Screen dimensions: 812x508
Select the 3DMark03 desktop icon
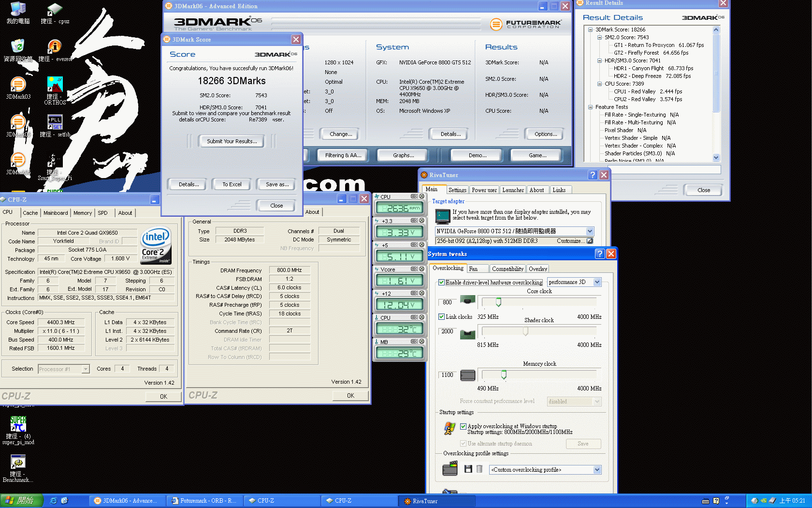(18, 88)
